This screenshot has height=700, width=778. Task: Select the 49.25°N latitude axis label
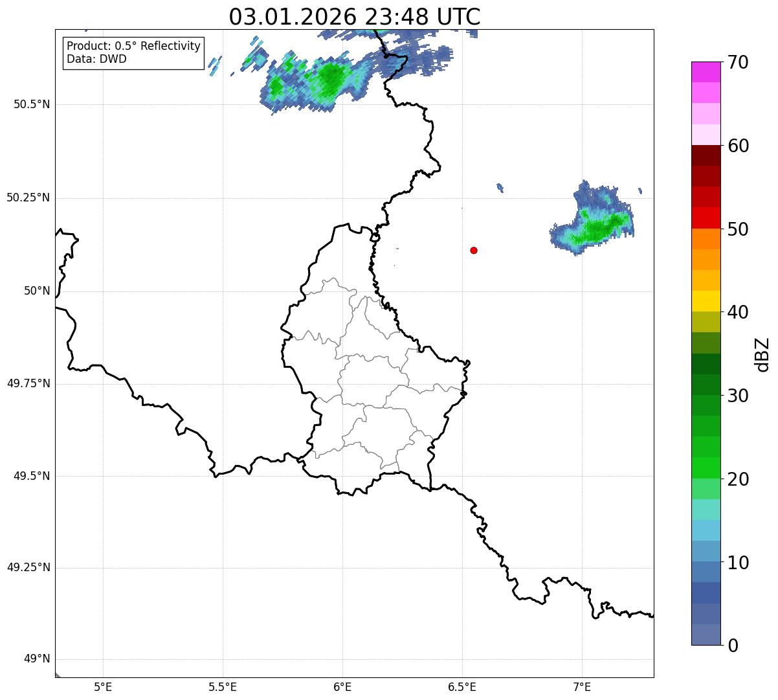pos(28,567)
